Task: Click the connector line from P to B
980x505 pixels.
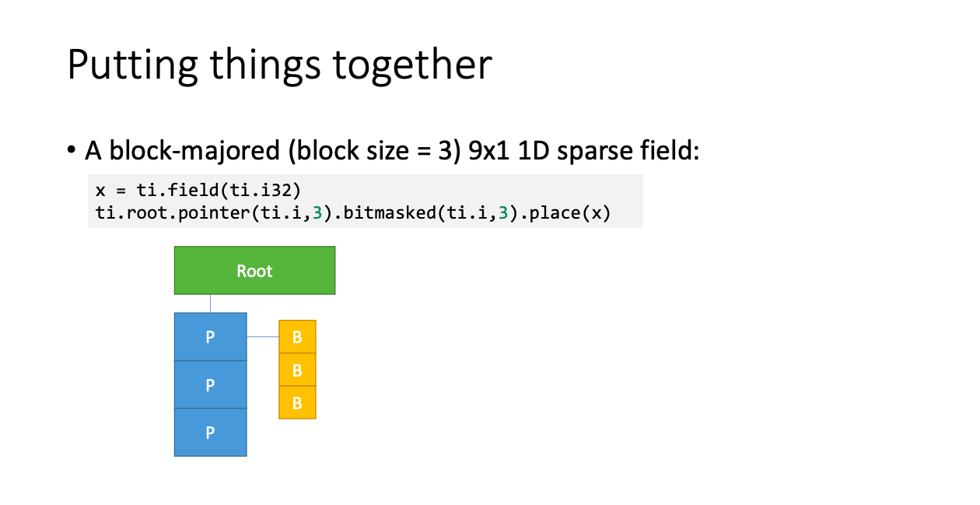Action: point(263,337)
